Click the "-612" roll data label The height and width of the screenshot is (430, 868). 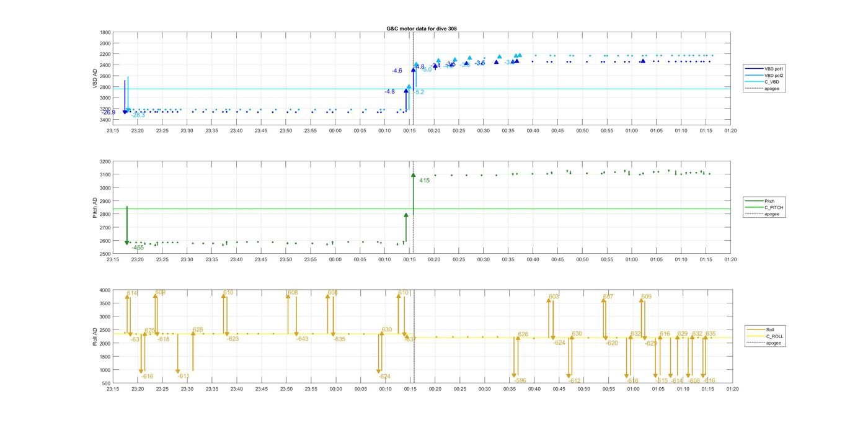point(575,381)
